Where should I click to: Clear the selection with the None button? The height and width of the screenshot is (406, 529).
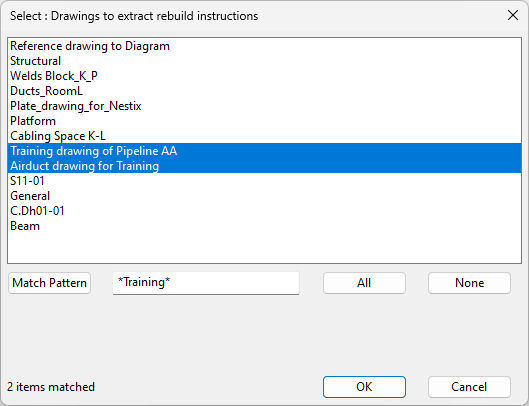coord(469,283)
